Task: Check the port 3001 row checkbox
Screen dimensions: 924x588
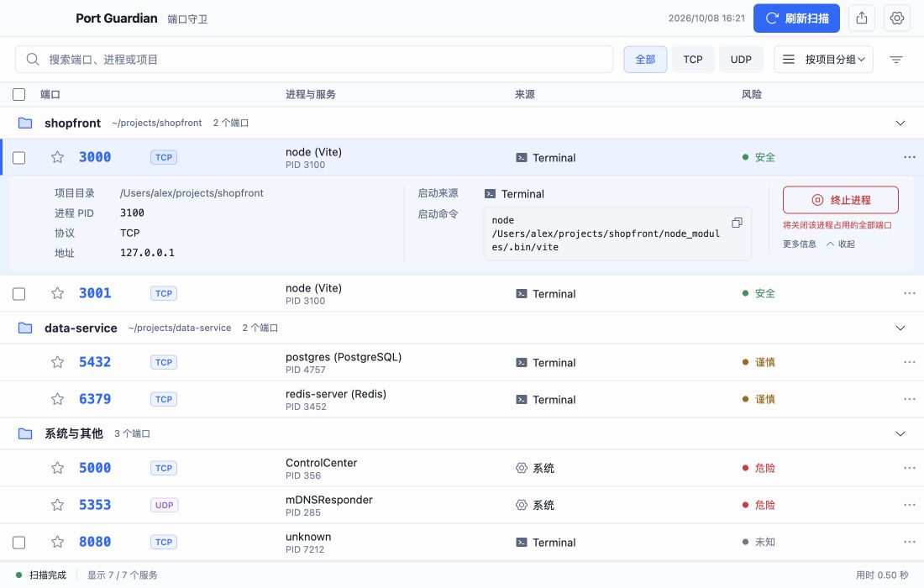Action: [x=18, y=294]
